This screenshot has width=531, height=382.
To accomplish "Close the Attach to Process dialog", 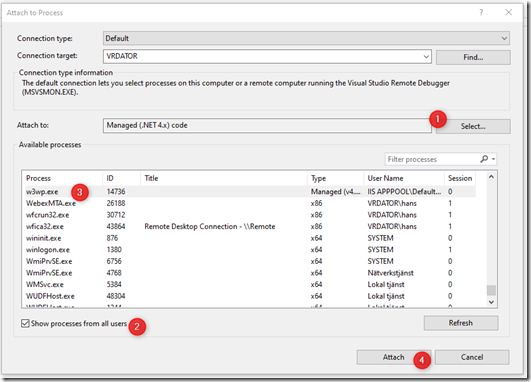I will point(508,13).
